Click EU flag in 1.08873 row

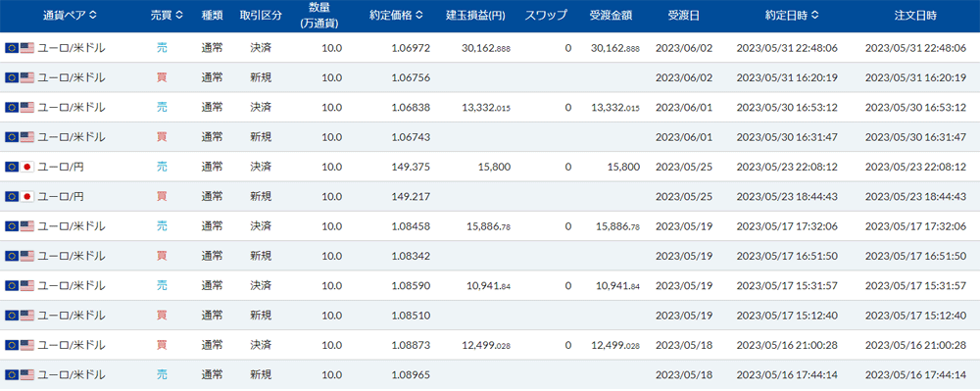pyautogui.click(x=11, y=345)
